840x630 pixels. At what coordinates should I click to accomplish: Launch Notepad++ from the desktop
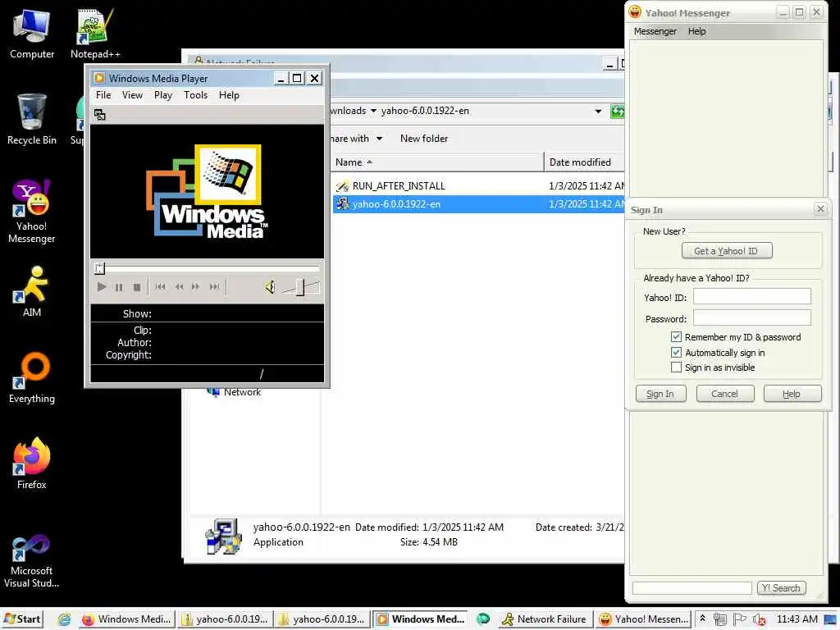point(95,34)
